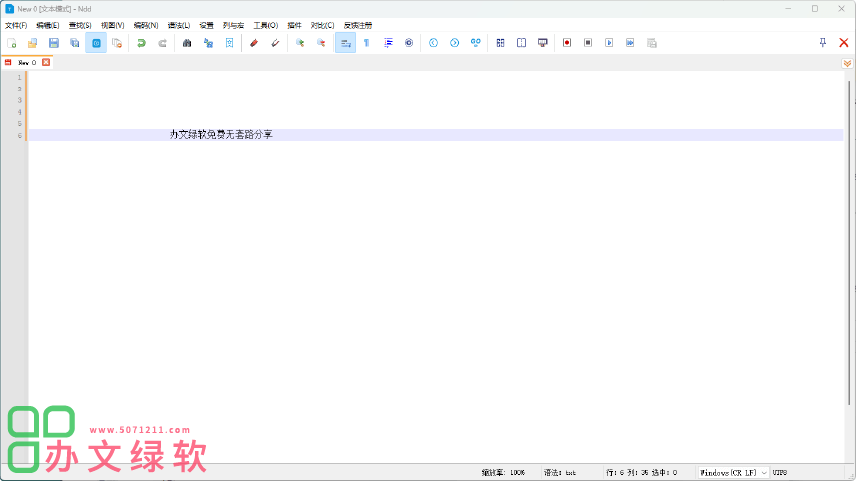Click the Open folder toolbar icon
This screenshot has width=856, height=482.
[33, 43]
